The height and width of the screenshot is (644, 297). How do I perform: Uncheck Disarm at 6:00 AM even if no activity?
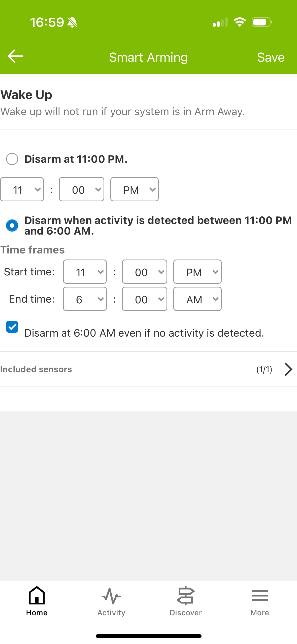[12, 327]
